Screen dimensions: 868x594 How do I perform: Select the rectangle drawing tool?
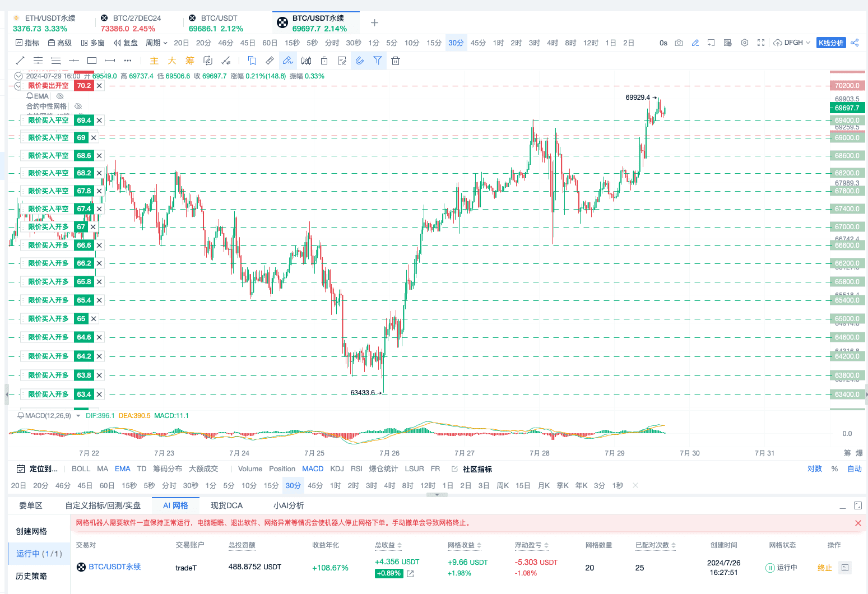(92, 61)
